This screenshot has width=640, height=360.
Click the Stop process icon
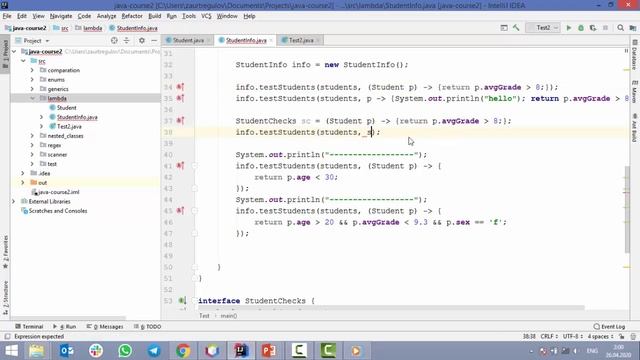coord(605,28)
